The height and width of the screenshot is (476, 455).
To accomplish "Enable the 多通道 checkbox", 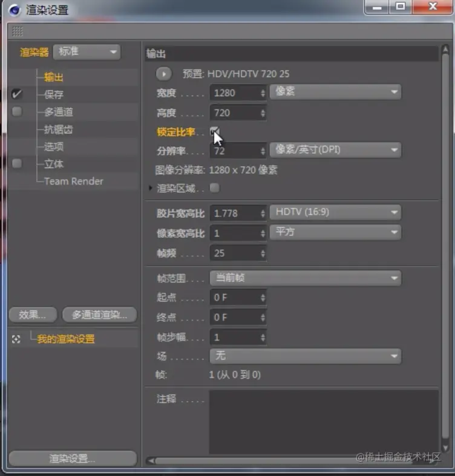I will 17,111.
